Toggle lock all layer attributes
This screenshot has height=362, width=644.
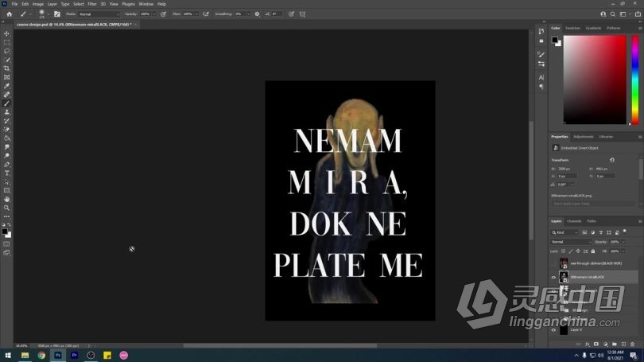[x=593, y=251]
